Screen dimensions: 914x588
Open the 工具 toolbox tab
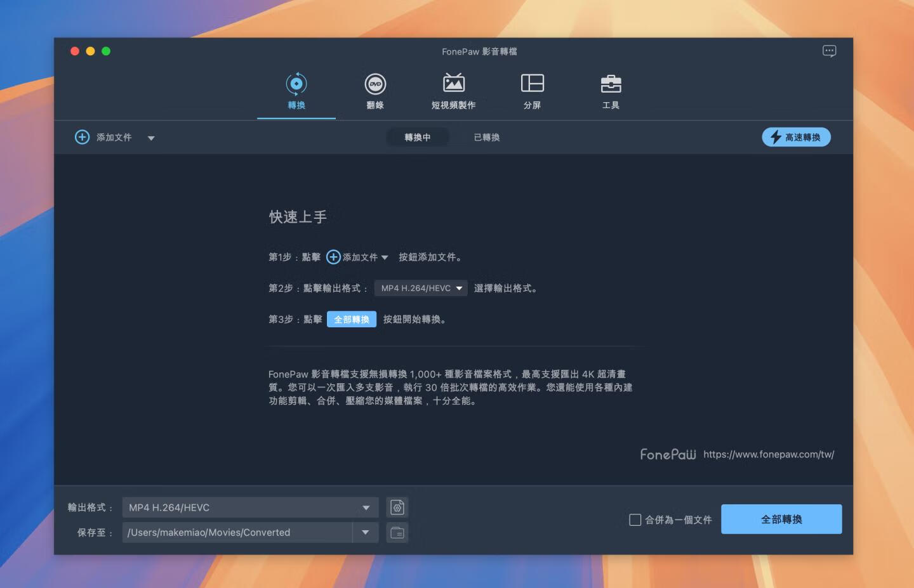pos(611,92)
